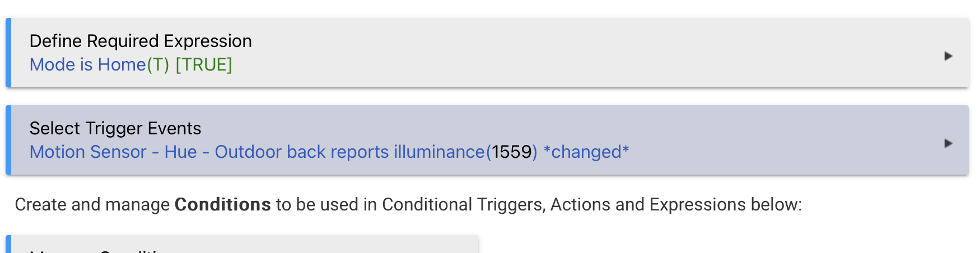980x253 pixels.
Task: Click the "Create and manage" instruction text
Action: (92, 205)
